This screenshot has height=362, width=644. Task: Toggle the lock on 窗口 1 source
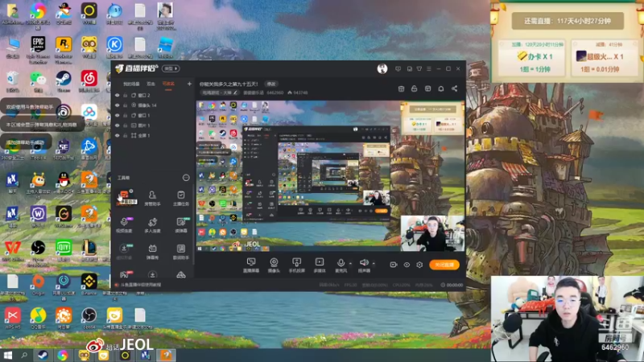(126, 115)
